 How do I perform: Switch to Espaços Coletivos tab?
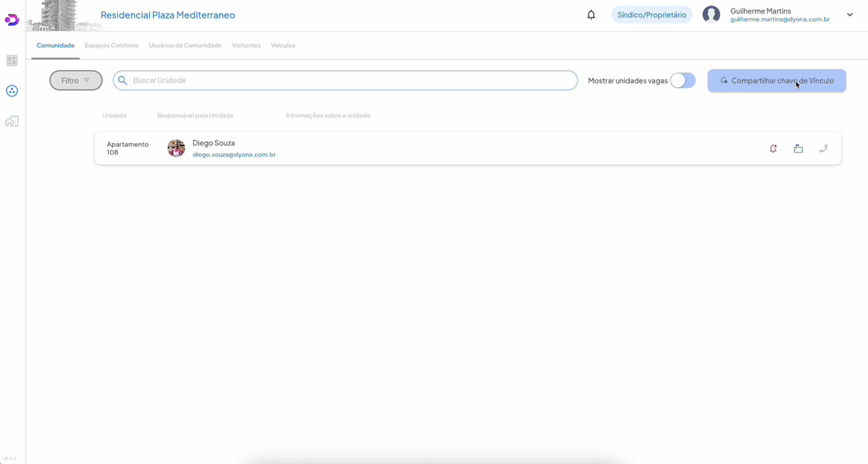pyautogui.click(x=111, y=46)
